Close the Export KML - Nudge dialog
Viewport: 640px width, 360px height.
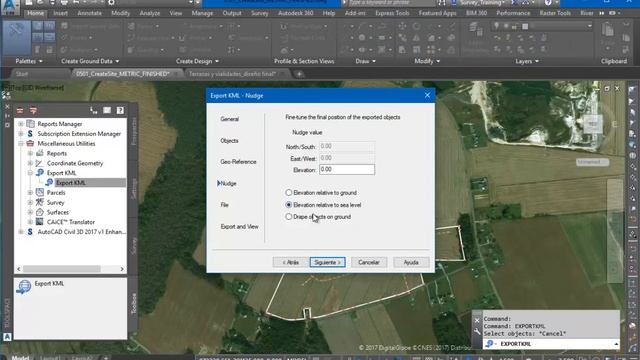pos(427,96)
